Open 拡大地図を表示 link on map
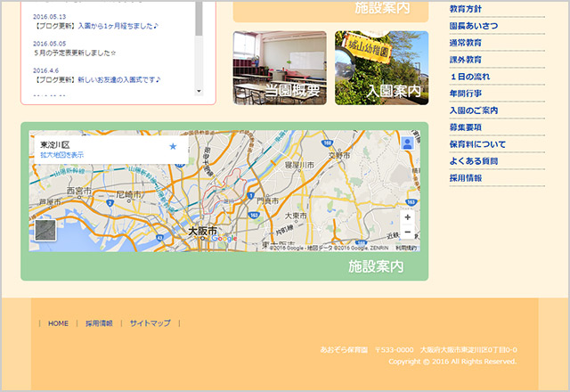570x392 pixels. (x=61, y=155)
